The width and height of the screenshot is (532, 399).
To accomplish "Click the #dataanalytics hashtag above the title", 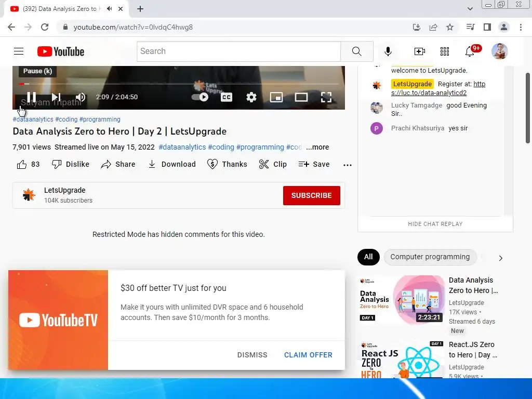I will (33, 119).
